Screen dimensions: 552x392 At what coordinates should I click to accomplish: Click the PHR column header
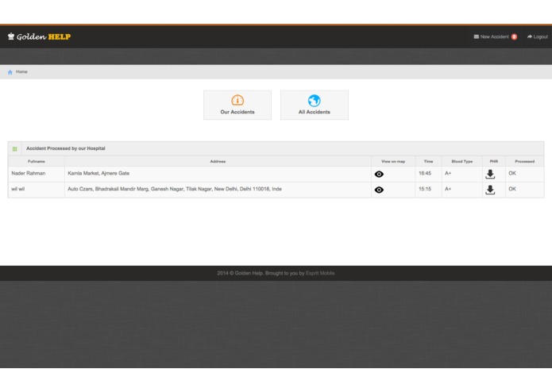493,161
